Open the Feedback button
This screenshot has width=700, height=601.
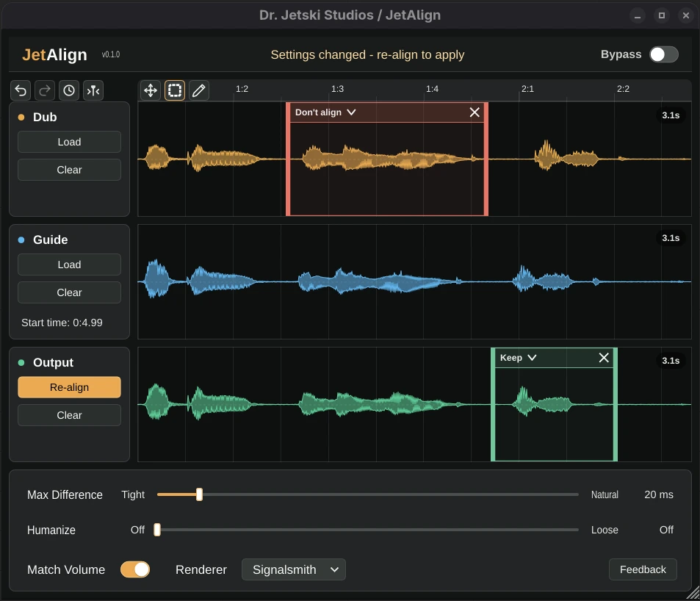[643, 569]
